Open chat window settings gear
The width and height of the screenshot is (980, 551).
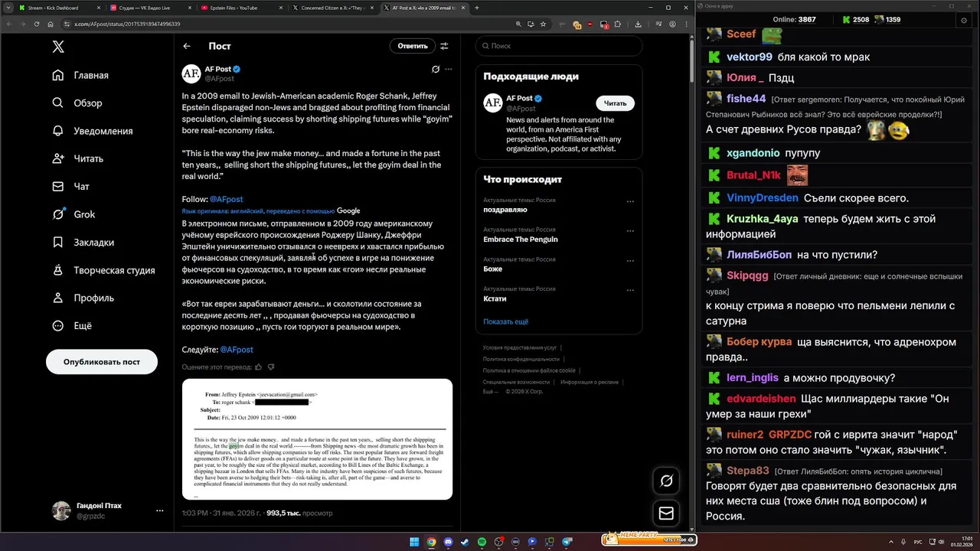point(963,20)
